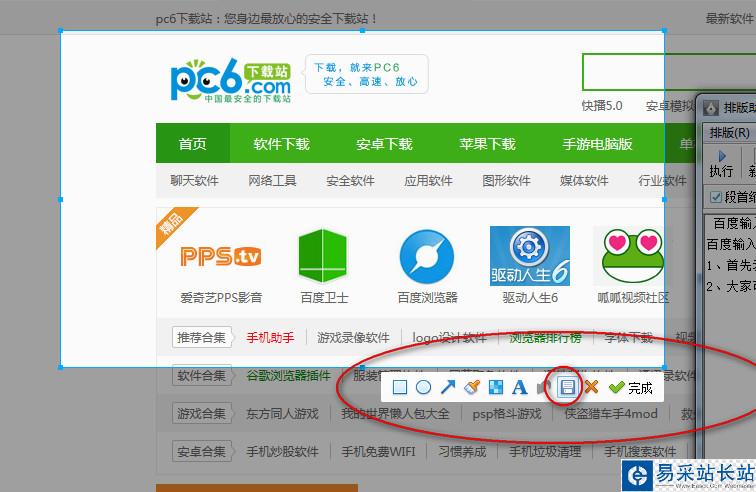Select the text 'A' tool
Image resolution: width=756 pixels, height=492 pixels.
(x=519, y=387)
